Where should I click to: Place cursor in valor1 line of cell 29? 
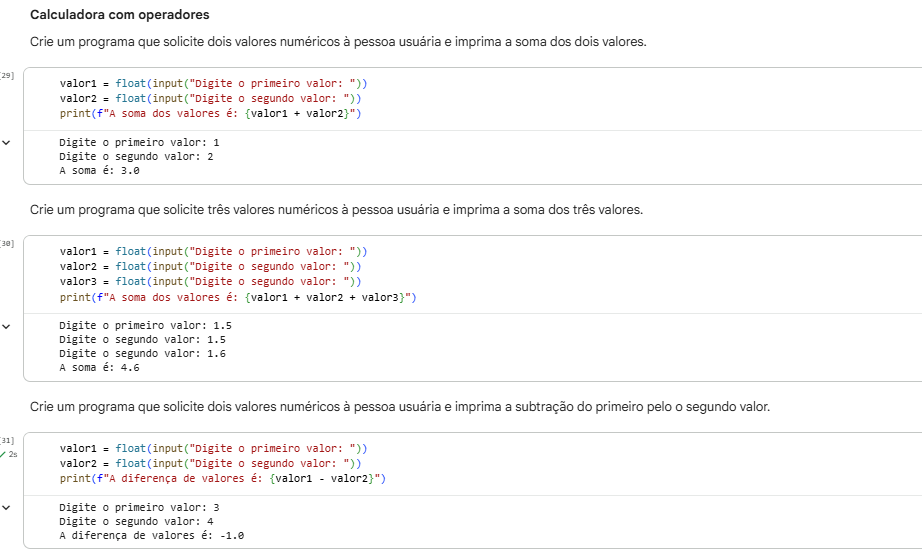pos(213,83)
